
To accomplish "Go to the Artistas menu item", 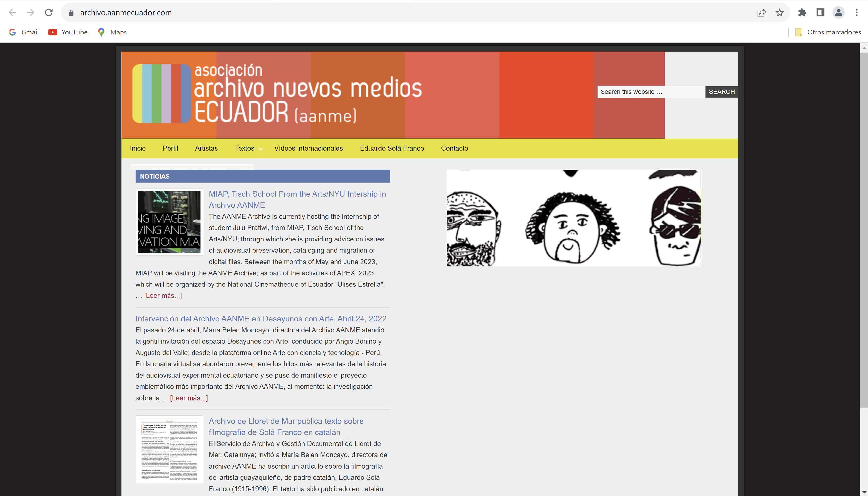I will pyautogui.click(x=206, y=148).
